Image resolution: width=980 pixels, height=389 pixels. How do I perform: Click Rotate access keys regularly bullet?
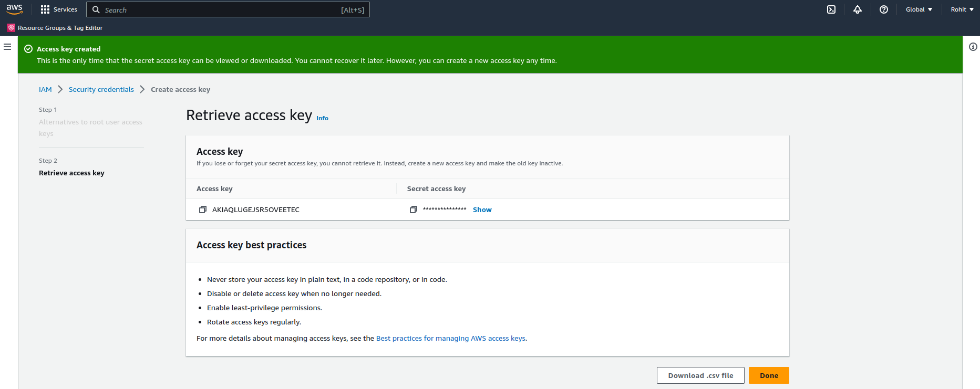(x=254, y=322)
